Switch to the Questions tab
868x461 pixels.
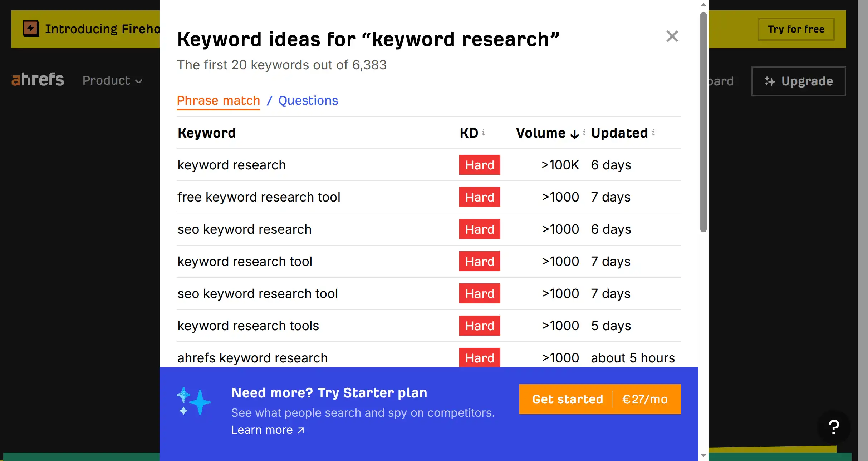click(308, 100)
